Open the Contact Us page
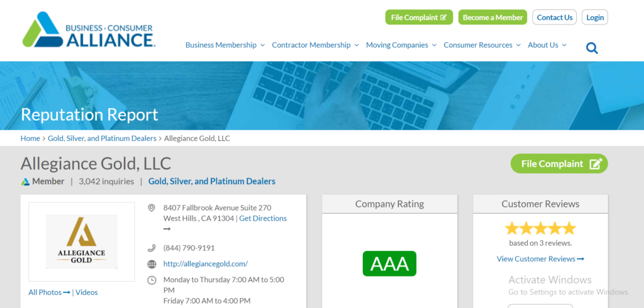The width and height of the screenshot is (644, 308). [555, 17]
